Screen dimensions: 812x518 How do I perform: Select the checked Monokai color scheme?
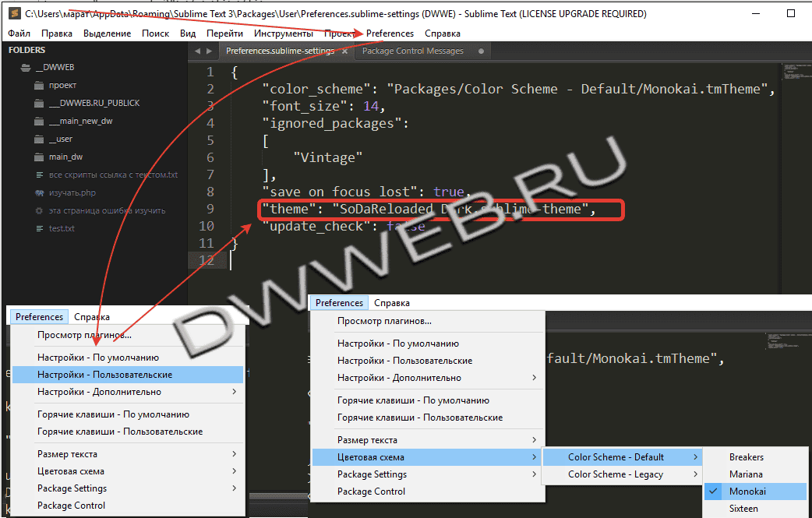(x=747, y=492)
